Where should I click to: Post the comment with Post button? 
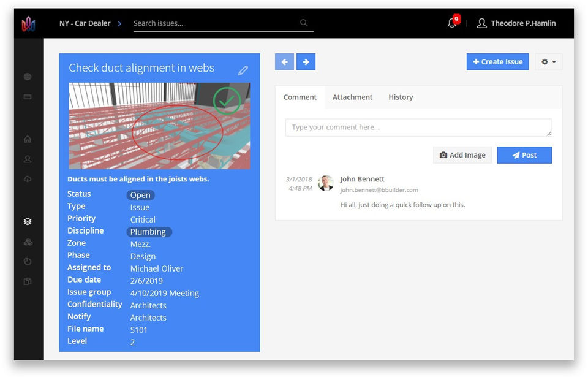pos(524,155)
